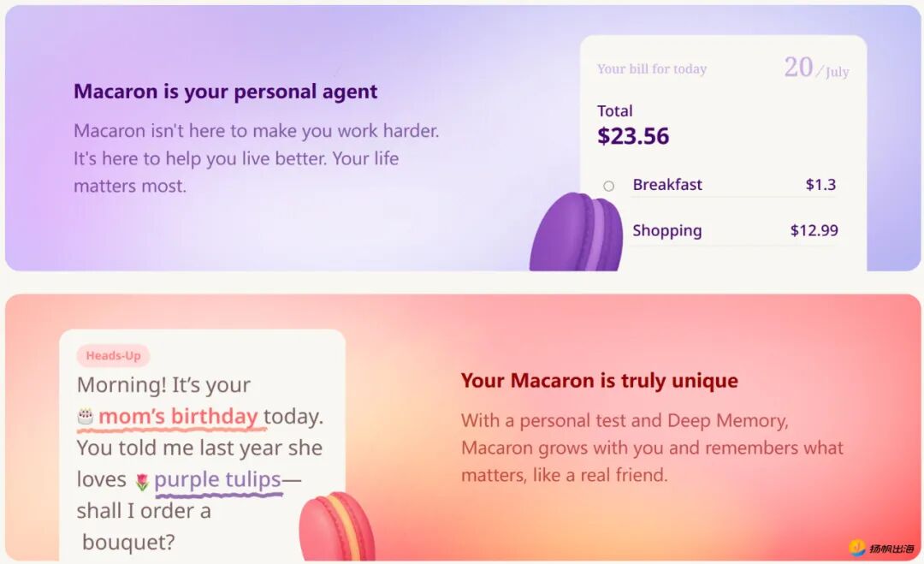924x564 pixels.
Task: Click the $12.99 Shopping amount
Action: [x=814, y=230]
